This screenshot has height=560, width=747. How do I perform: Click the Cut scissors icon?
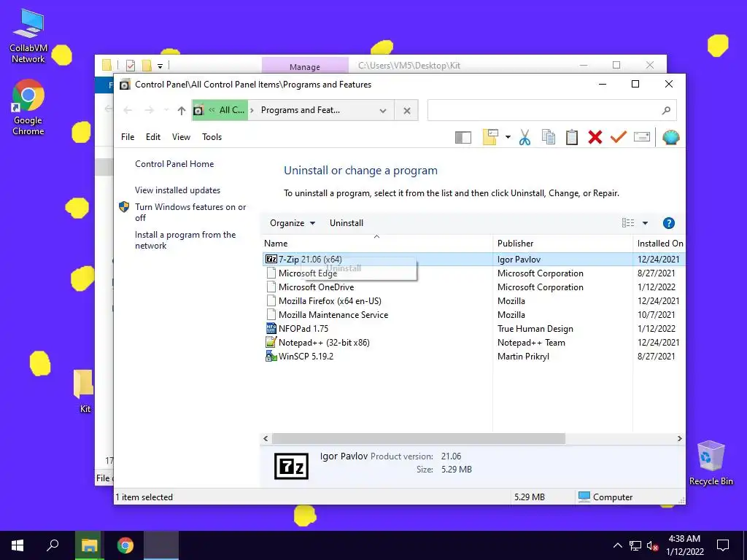pos(525,137)
